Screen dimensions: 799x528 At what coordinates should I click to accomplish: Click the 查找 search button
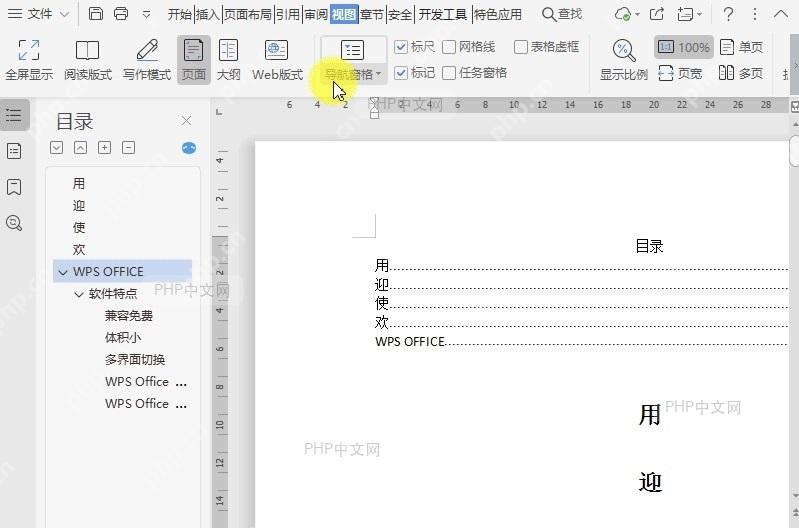(562, 14)
